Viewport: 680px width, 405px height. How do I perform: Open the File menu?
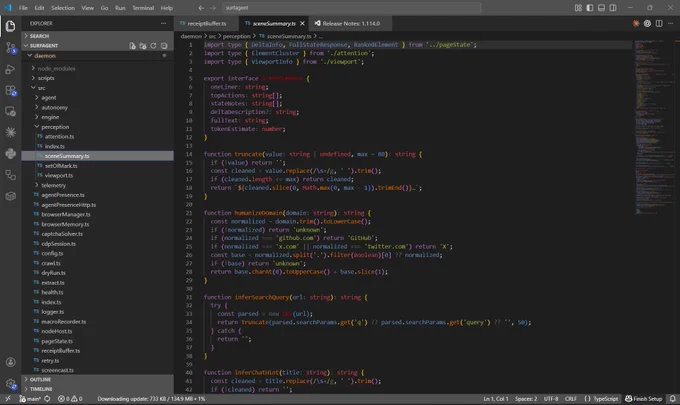click(23, 8)
